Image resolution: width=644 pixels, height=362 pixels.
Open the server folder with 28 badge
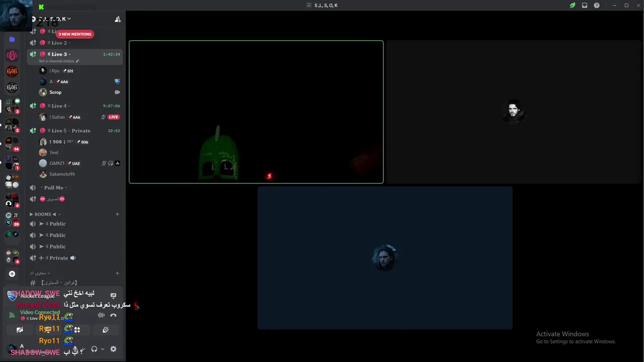[12, 219]
